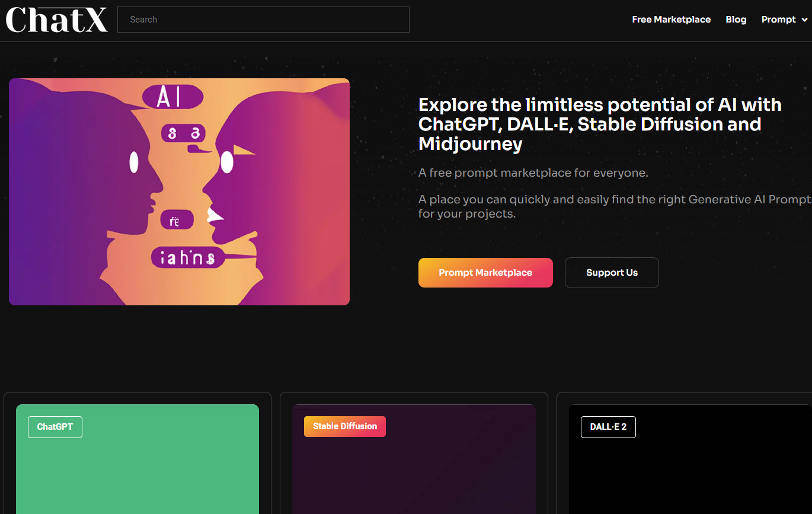Open the AI conversation hero illustration
Viewport: 812px width, 514px height.
tap(179, 191)
